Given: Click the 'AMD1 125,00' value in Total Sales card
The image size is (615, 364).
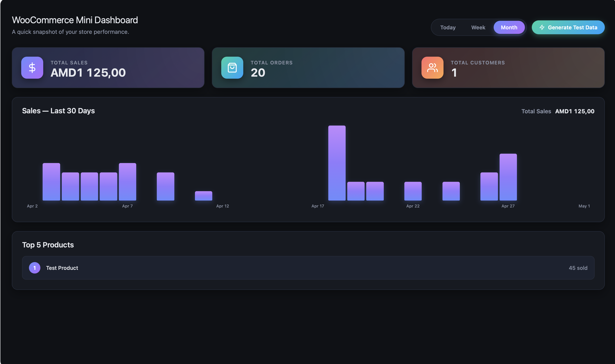Looking at the screenshot, I should 88,73.
